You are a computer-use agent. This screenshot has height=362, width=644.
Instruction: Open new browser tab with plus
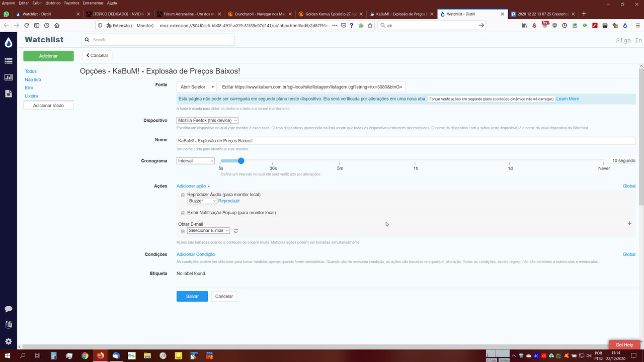pyautogui.click(x=584, y=14)
